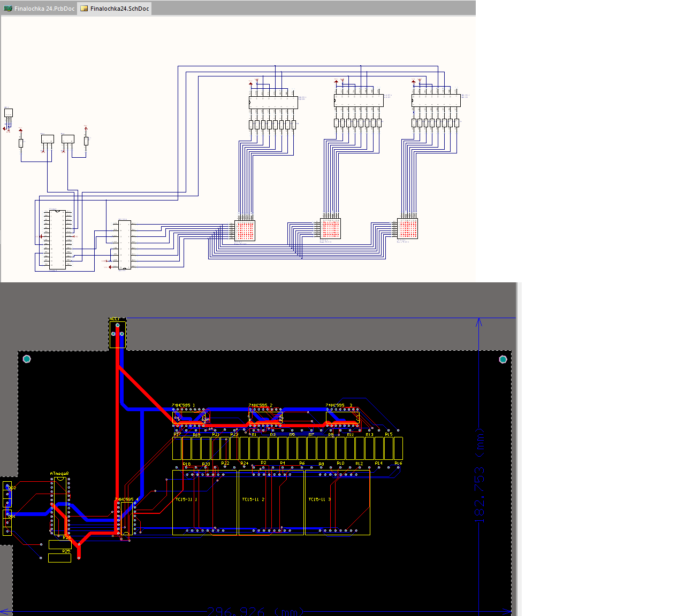The width and height of the screenshot is (685, 616).
Task: Select the TC15-11 2 display footprint
Action: [271, 503]
